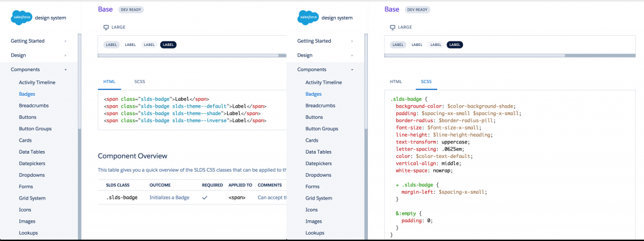This screenshot has width=644, height=241.
Task: Select the SCSS tab in the right page
Action: pyautogui.click(x=426, y=82)
